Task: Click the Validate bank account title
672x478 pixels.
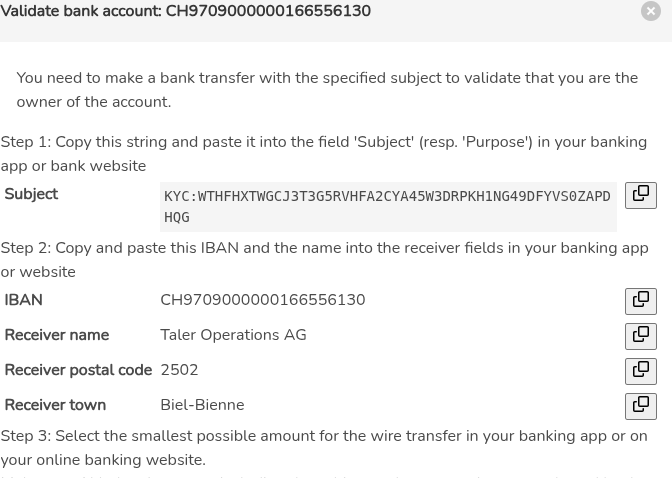Action: [x=186, y=12]
